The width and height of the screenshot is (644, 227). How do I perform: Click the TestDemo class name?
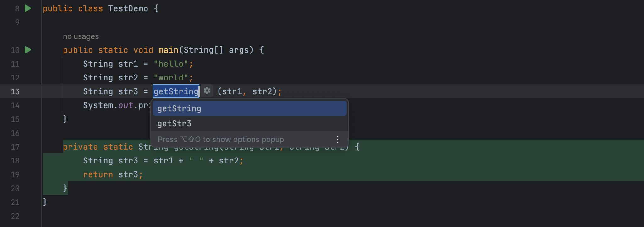(x=128, y=8)
